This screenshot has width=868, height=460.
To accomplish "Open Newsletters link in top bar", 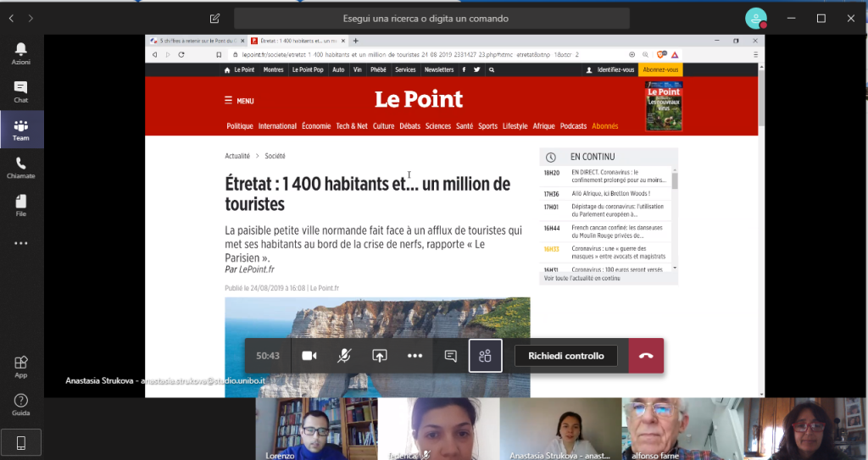I will coord(439,69).
